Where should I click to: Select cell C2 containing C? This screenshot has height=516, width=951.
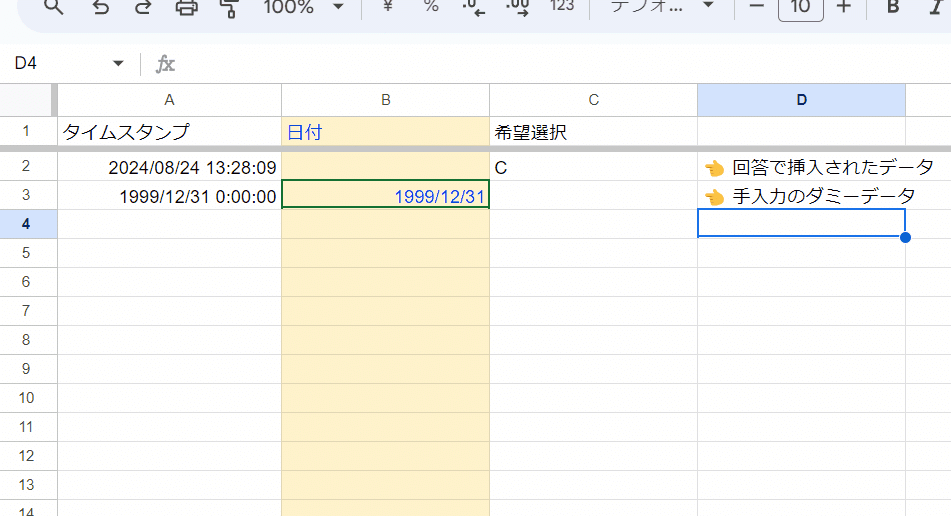[594, 167]
